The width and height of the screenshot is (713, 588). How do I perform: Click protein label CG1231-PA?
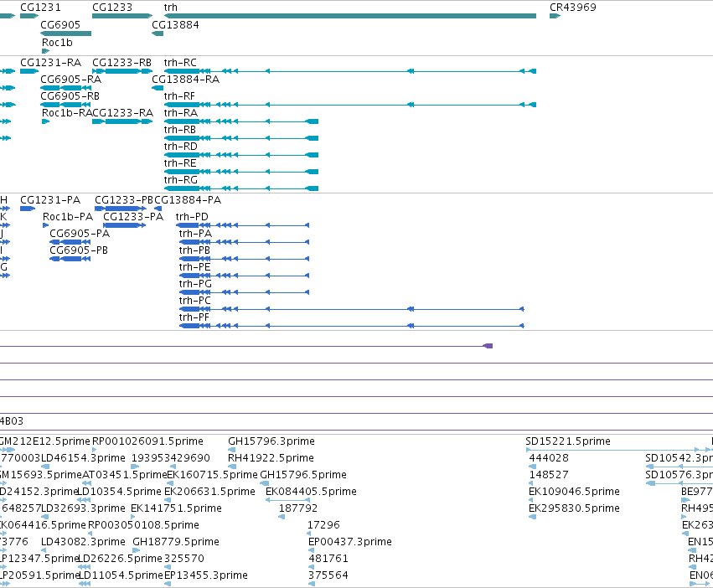pos(50,200)
